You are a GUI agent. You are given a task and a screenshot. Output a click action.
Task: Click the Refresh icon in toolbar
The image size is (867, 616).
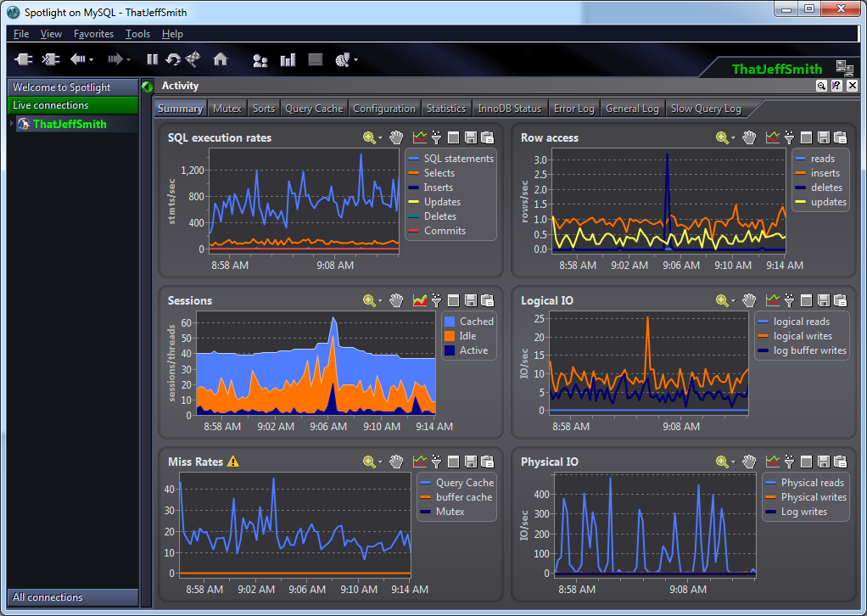173,59
